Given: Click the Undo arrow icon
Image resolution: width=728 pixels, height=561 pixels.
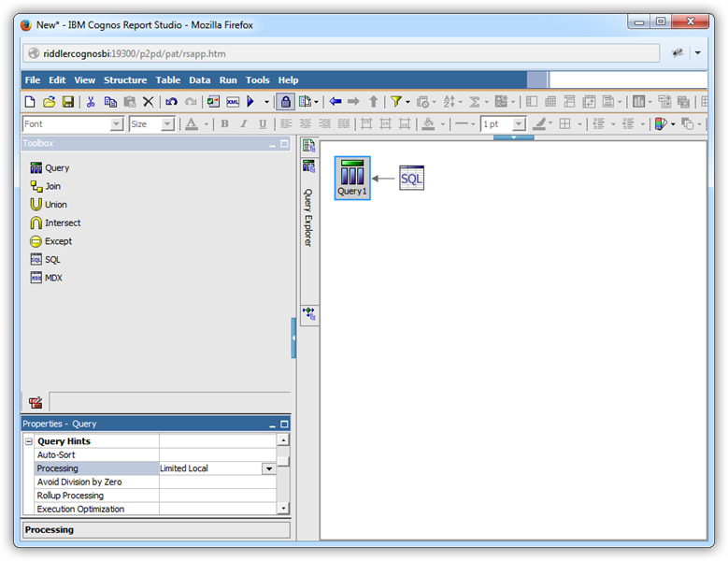Looking at the screenshot, I should tap(171, 102).
